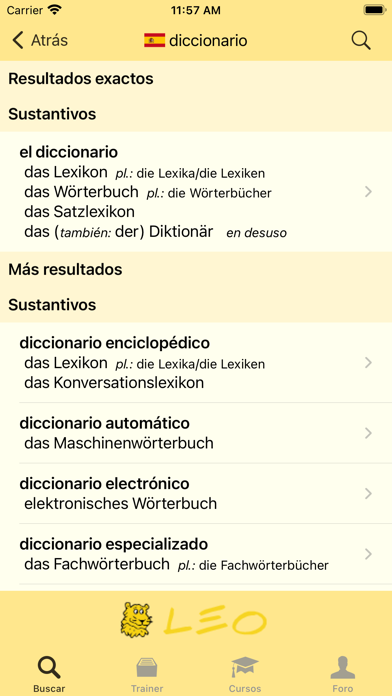392x696 pixels.
Task: Tap the das Wörterbuch translation
Action: coord(81,192)
